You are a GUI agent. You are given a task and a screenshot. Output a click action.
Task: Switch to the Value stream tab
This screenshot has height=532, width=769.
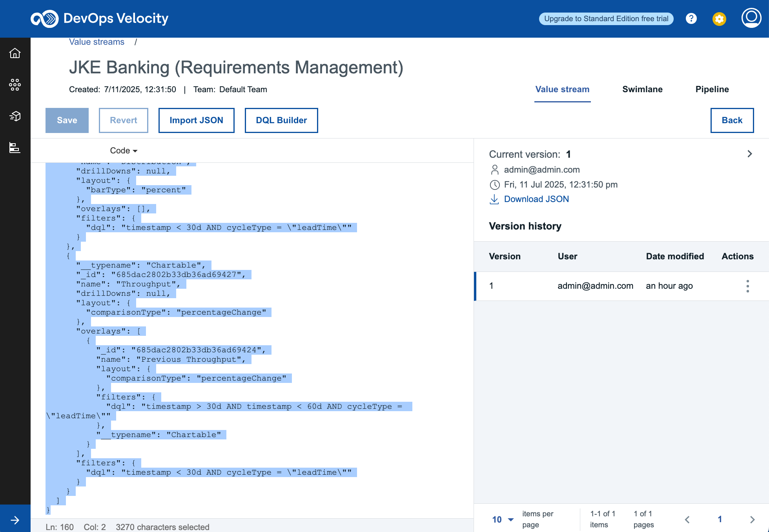point(562,89)
